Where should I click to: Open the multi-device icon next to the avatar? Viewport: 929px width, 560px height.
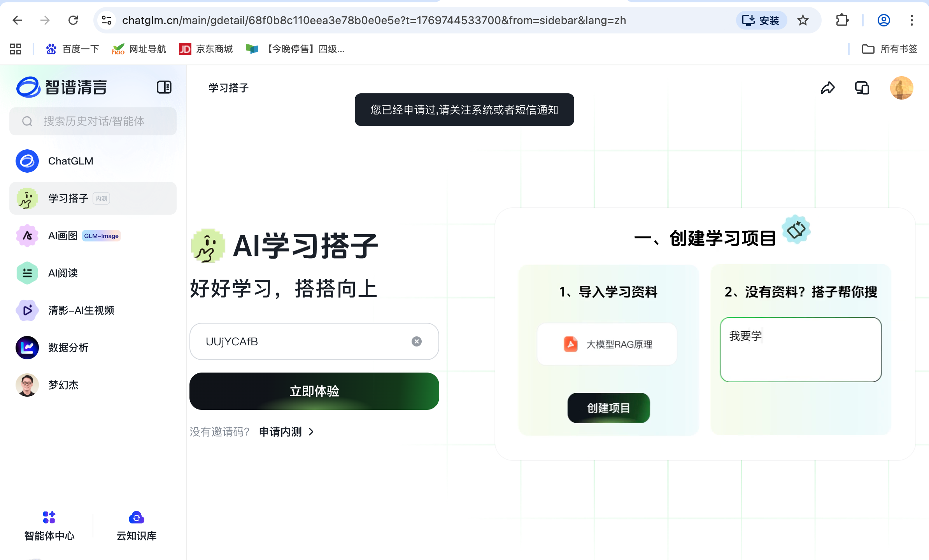click(x=862, y=88)
